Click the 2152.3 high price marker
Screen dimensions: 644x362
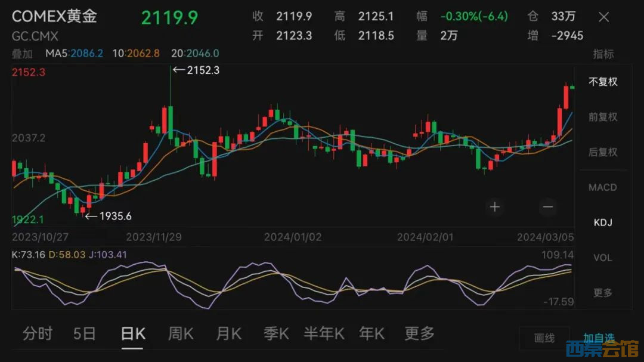(196, 70)
